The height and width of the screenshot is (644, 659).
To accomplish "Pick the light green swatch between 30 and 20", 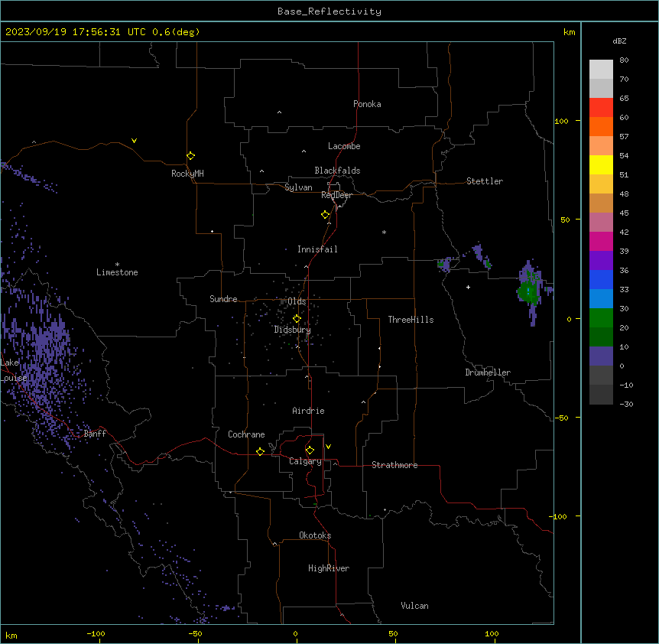I will coord(601,318).
